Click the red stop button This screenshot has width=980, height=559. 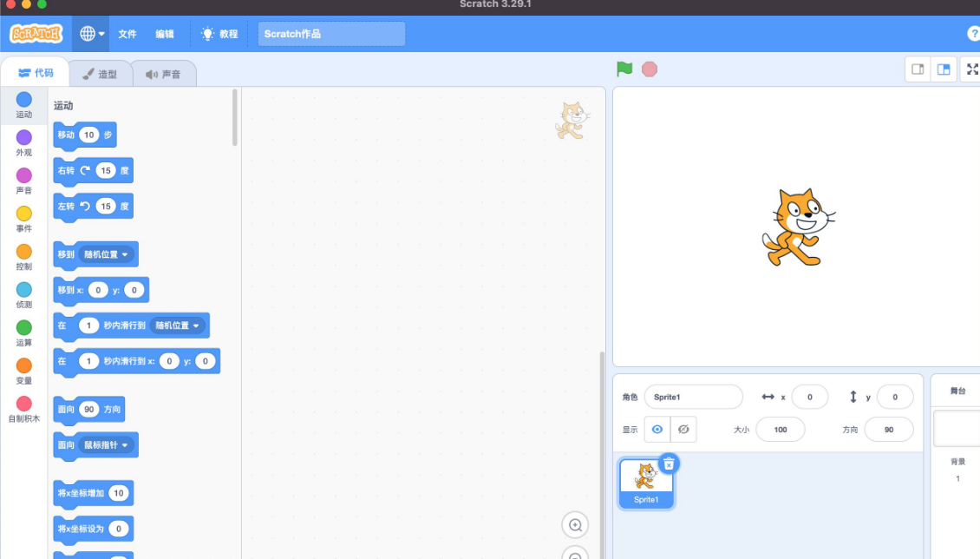(650, 69)
